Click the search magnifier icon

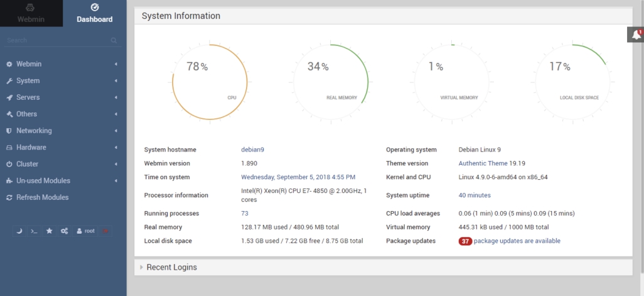click(x=114, y=40)
